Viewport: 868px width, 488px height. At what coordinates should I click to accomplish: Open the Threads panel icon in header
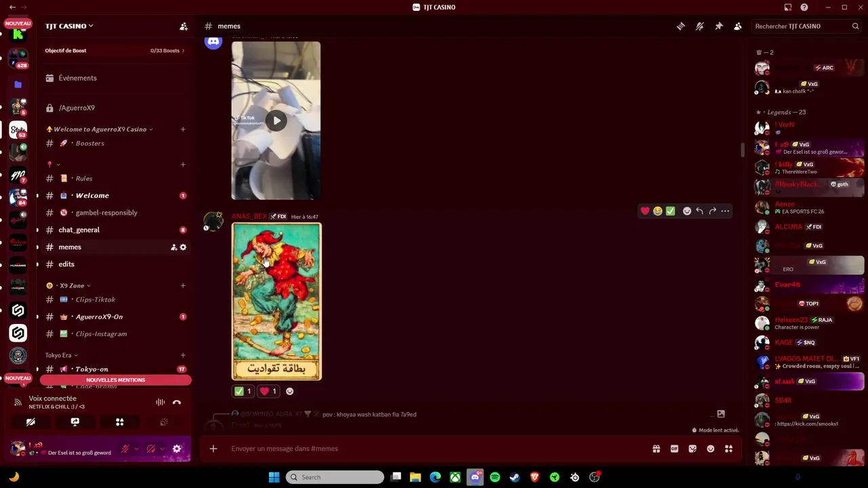[x=681, y=26]
